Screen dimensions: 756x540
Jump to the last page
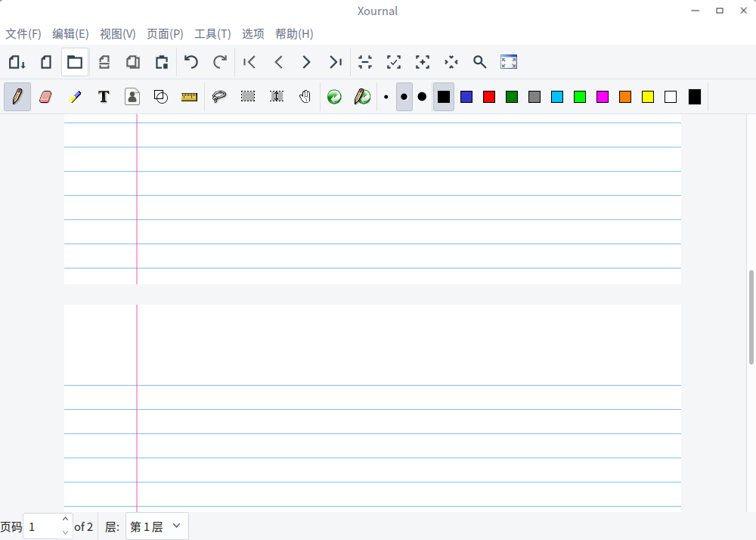pos(335,62)
